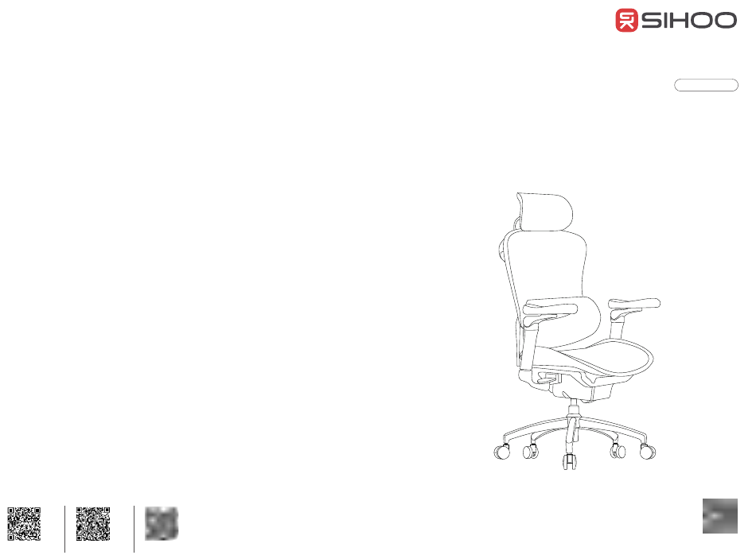Click the empty rounded pill button

point(706,85)
